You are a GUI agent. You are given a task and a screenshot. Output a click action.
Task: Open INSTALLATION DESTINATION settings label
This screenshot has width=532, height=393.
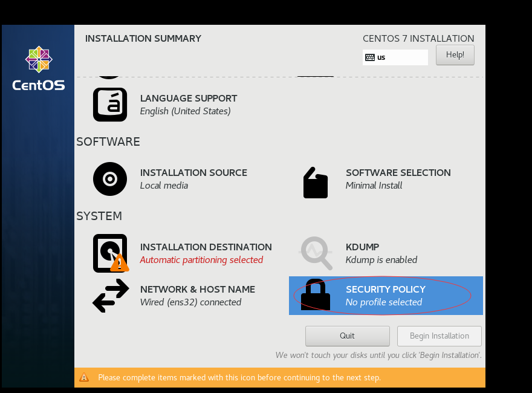click(206, 247)
